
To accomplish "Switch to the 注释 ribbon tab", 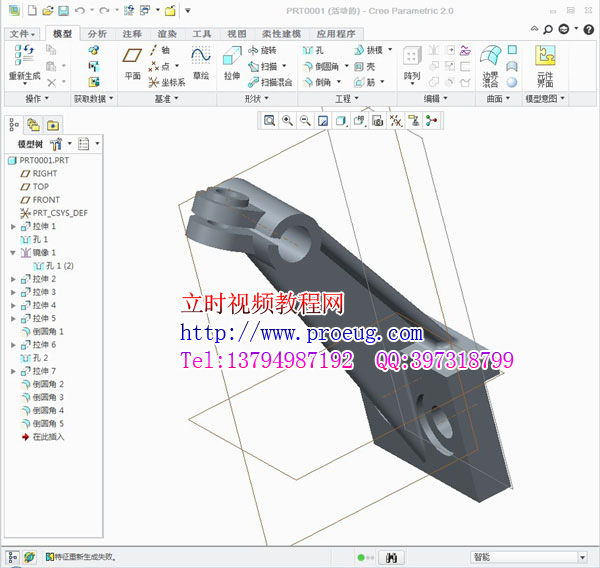I will point(132,34).
